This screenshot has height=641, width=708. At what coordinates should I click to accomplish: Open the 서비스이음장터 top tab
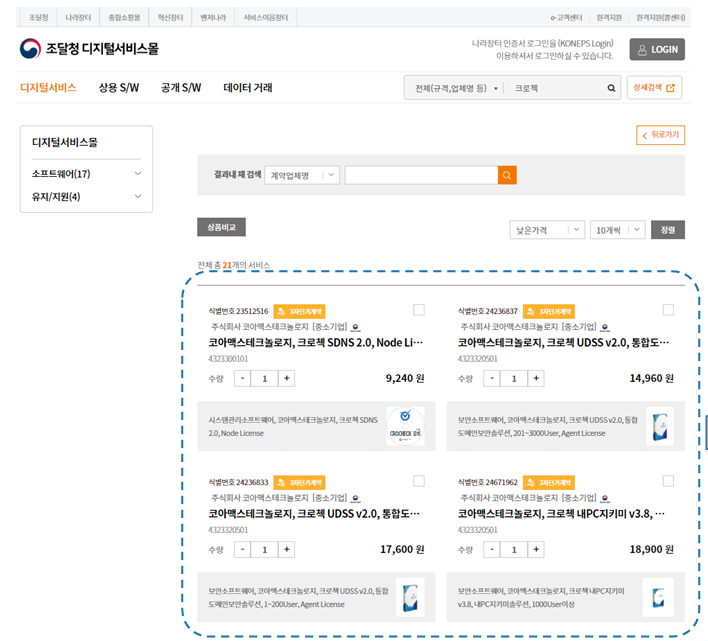click(x=266, y=17)
